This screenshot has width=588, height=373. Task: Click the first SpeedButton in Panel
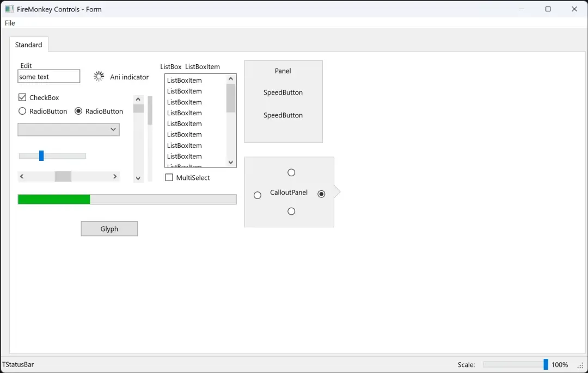[283, 92]
